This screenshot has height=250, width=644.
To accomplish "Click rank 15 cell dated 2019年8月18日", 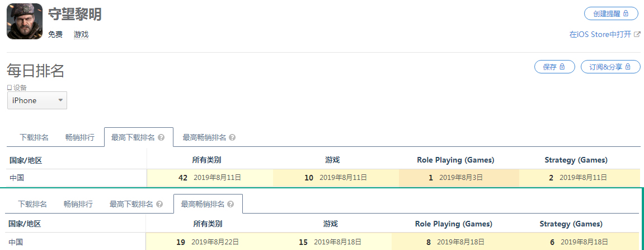I will pos(330,242).
